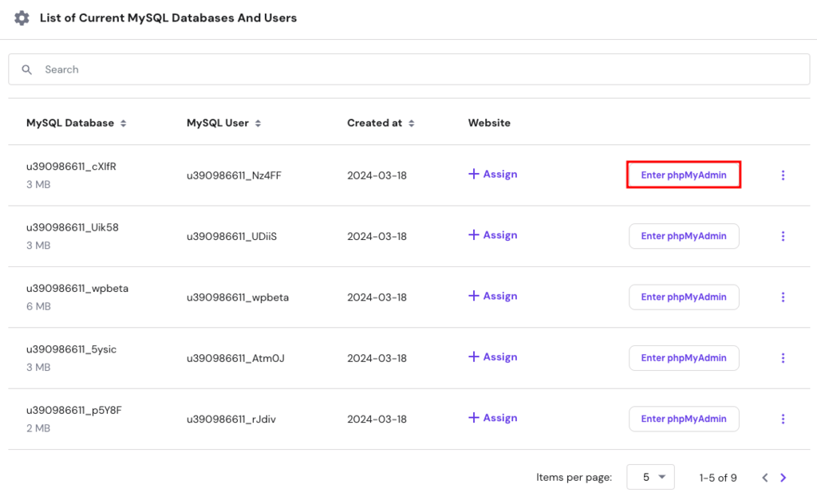
Task: Open the kebab menu for u390986611_Uik58 row
Action: (x=783, y=236)
